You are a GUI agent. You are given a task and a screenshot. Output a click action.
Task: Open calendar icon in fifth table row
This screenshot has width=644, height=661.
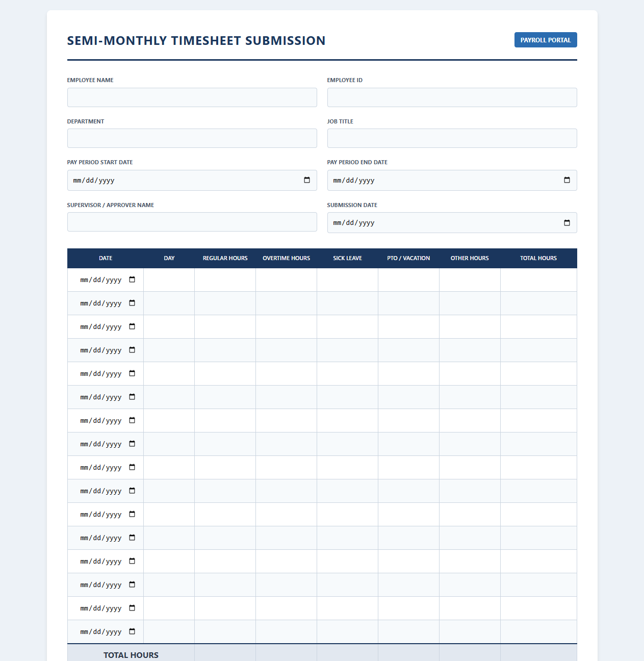[132, 373]
